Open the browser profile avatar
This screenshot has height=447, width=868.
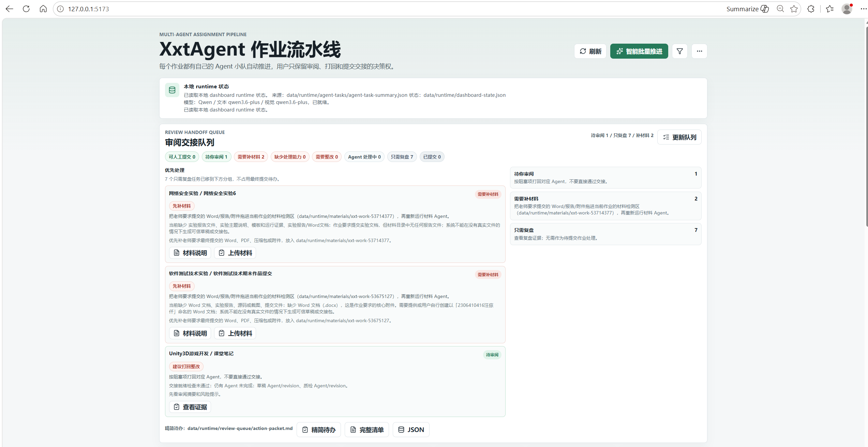[x=847, y=9]
